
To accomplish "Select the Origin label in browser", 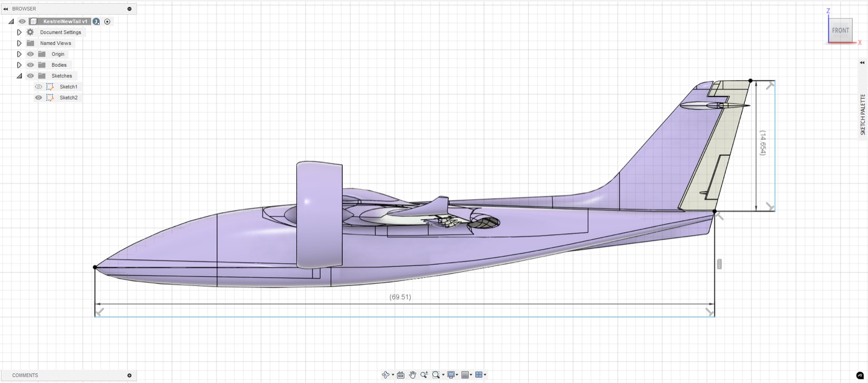I will point(58,54).
